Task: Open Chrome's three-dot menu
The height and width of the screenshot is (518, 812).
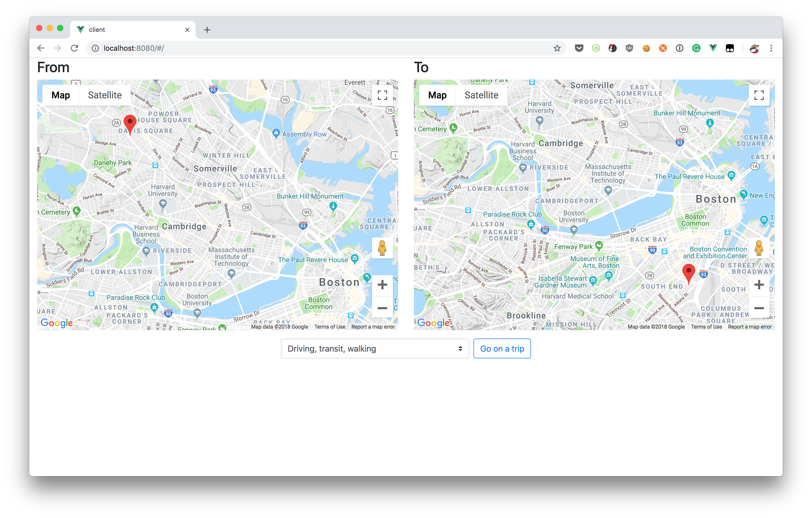Action: coord(771,48)
